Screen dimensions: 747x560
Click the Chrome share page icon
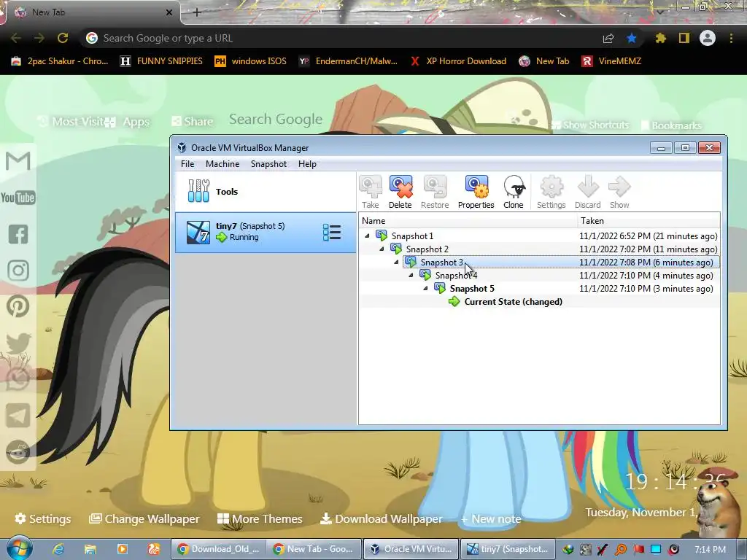coord(608,38)
